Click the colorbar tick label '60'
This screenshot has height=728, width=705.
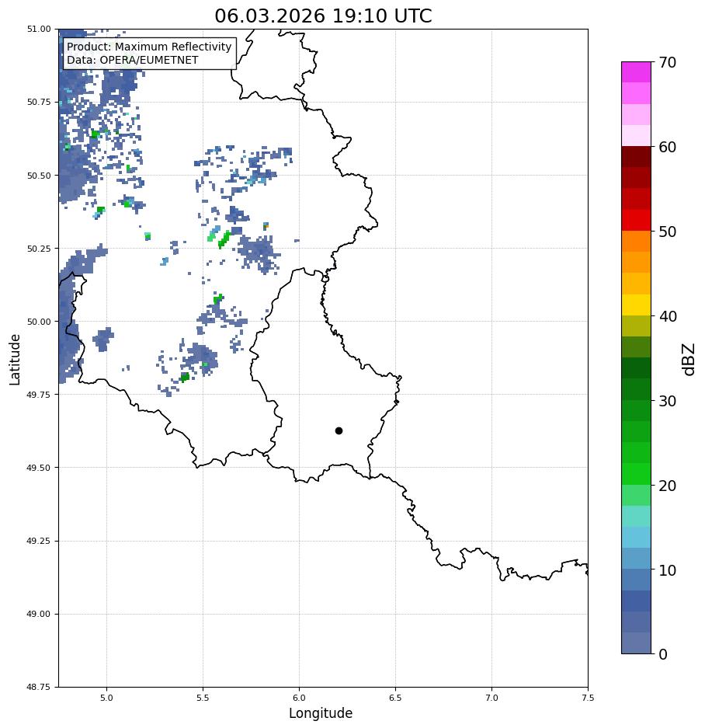click(668, 147)
